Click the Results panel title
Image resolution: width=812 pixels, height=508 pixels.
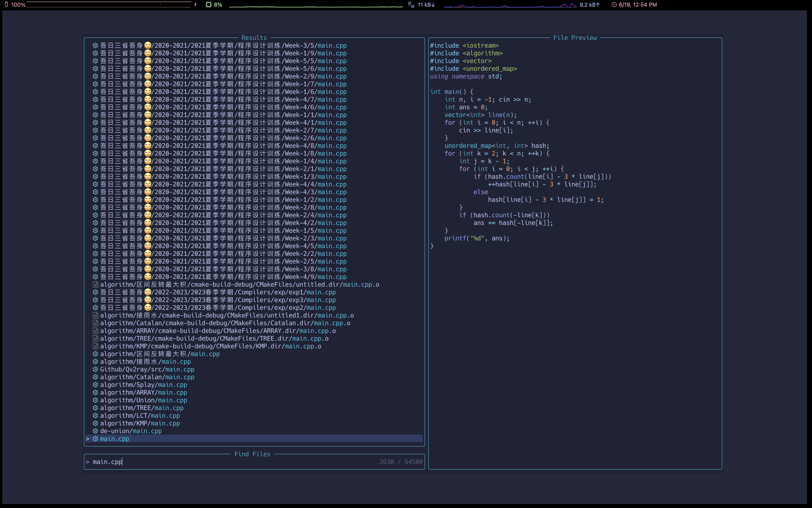coord(254,38)
